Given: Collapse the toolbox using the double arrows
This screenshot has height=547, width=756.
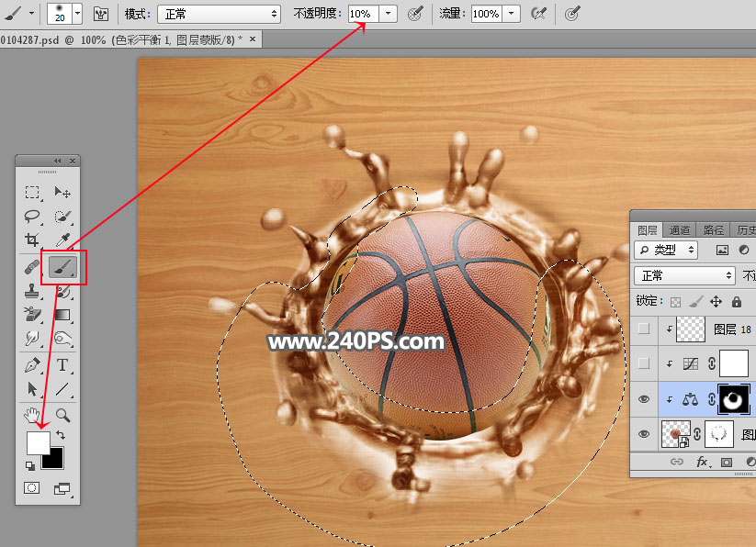Looking at the screenshot, I should (x=58, y=161).
